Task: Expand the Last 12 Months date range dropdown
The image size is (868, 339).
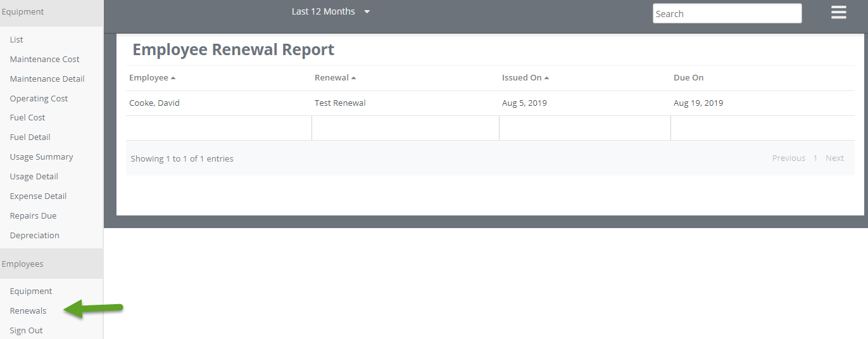Action: [x=330, y=11]
